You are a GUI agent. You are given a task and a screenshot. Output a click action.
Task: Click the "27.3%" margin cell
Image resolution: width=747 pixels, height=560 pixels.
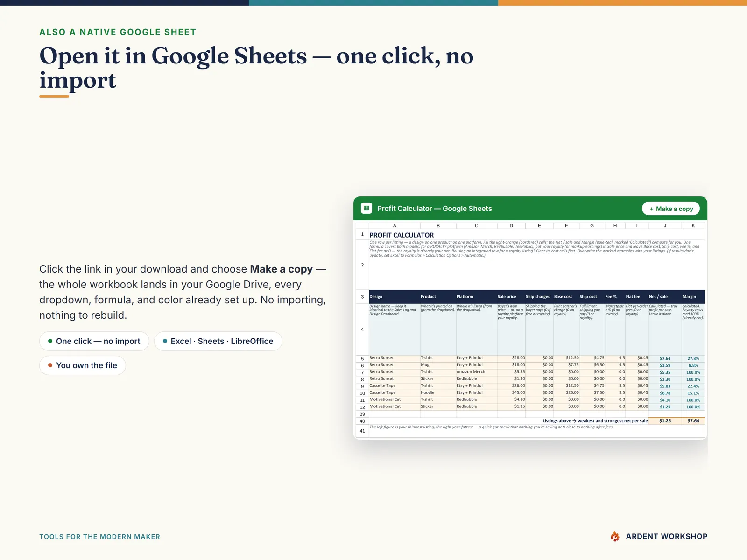point(693,359)
